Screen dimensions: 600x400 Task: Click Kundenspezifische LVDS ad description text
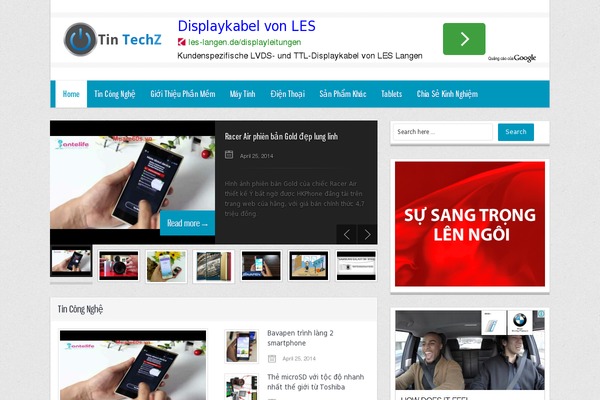tap(300, 56)
